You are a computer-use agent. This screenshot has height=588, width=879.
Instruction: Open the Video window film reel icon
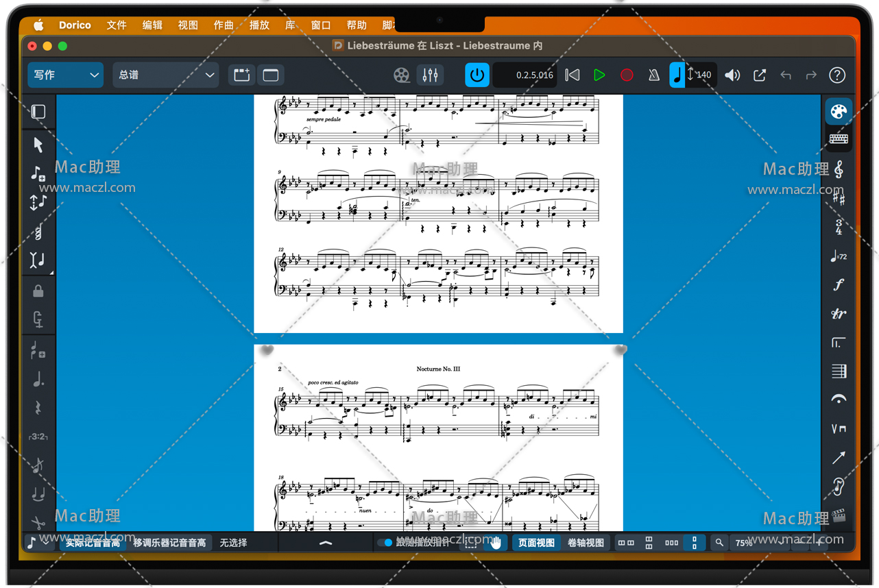[x=401, y=75]
